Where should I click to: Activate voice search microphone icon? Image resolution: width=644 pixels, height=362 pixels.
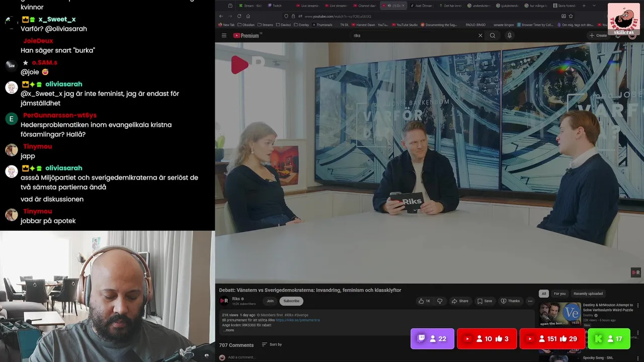click(x=510, y=36)
